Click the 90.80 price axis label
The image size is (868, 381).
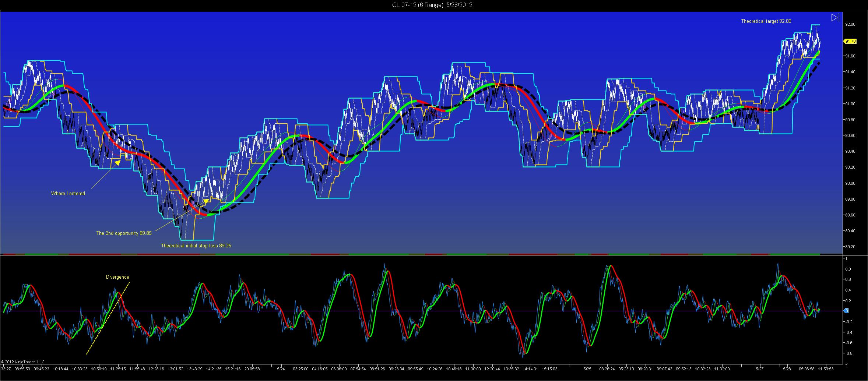(850, 120)
